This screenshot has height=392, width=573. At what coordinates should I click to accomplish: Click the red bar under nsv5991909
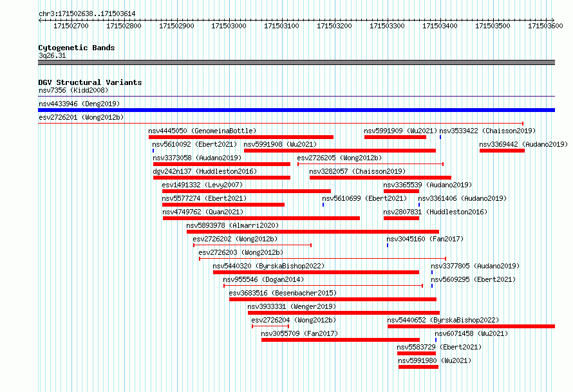point(395,137)
